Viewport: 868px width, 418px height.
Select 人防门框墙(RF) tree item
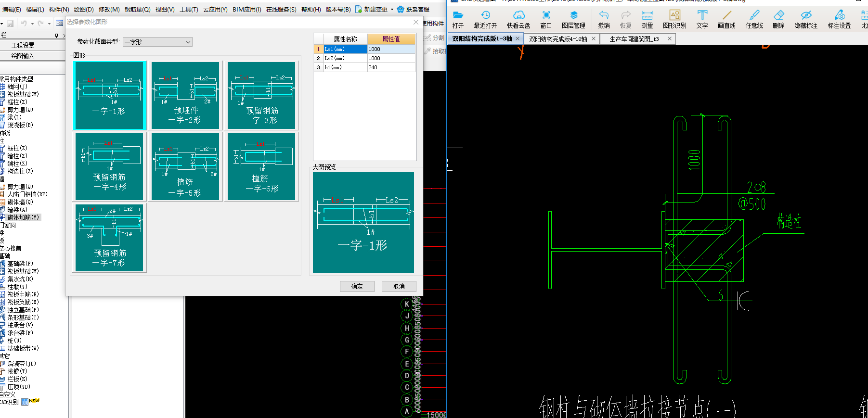click(27, 194)
